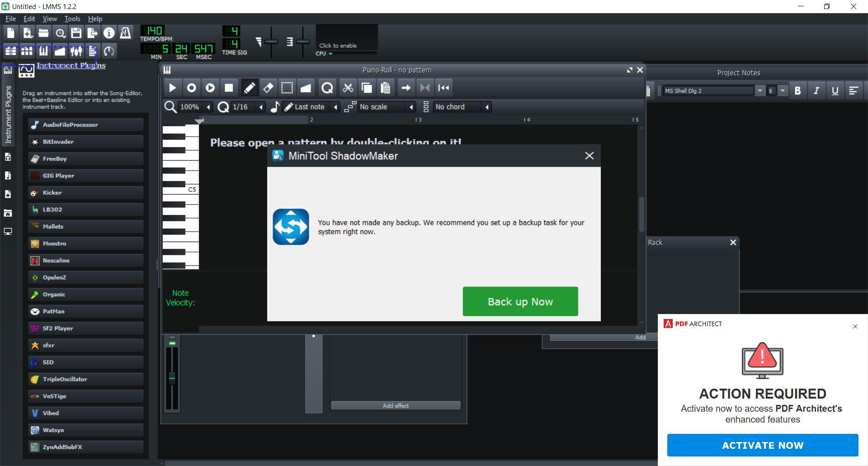Image resolution: width=868 pixels, height=466 pixels.
Task: Select the ZynAddSubFX instrument
Action: click(86, 447)
